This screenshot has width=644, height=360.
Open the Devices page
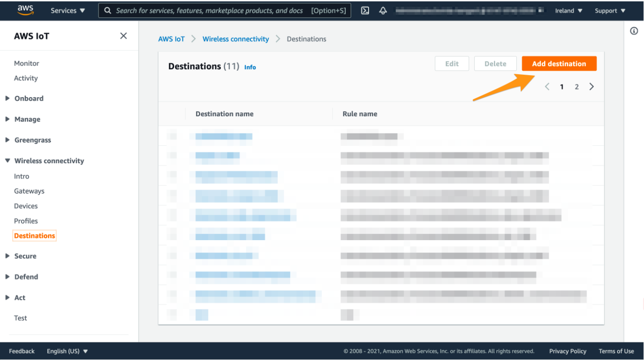26,206
